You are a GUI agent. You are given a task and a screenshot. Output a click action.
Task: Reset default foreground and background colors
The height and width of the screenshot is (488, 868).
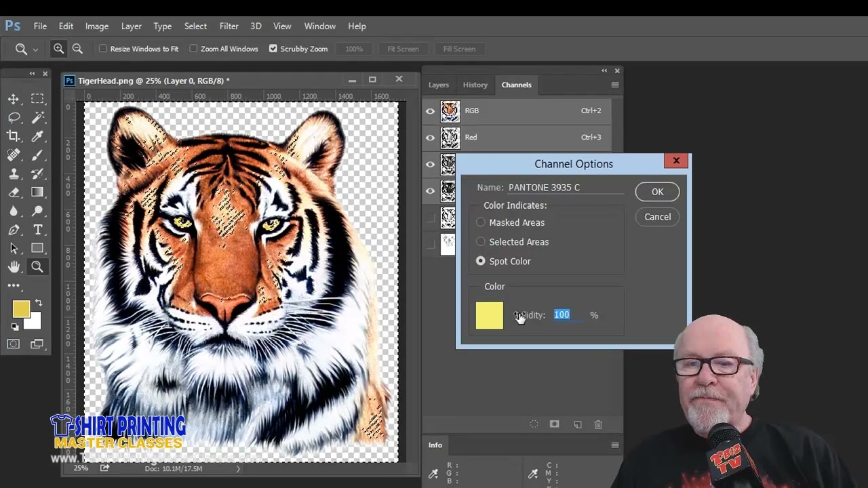(15, 327)
